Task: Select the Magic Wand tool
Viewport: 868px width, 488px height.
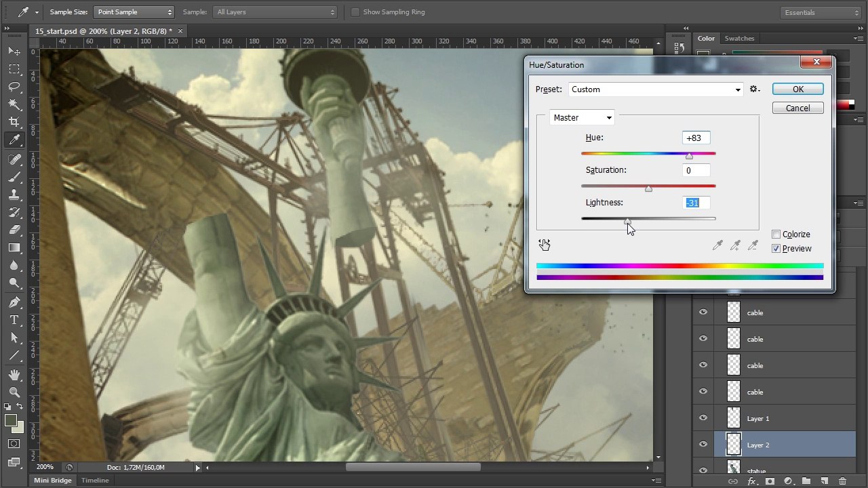Action: pos(14,104)
